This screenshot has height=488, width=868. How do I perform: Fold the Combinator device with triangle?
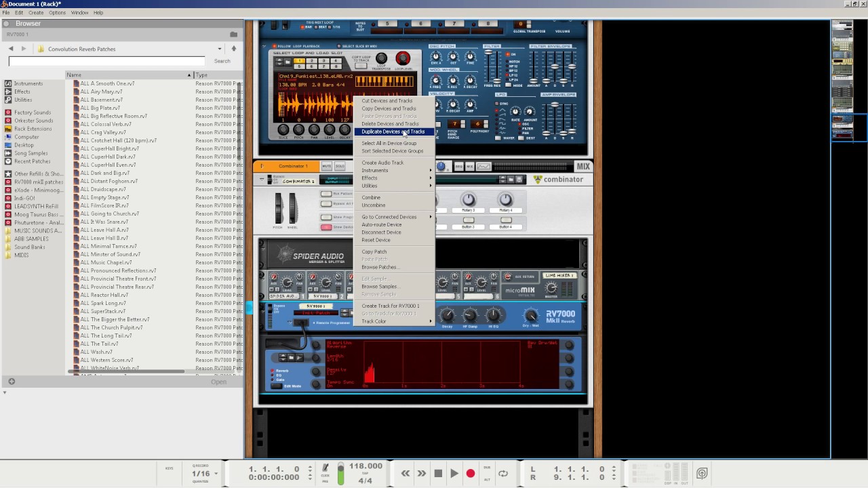click(262, 180)
